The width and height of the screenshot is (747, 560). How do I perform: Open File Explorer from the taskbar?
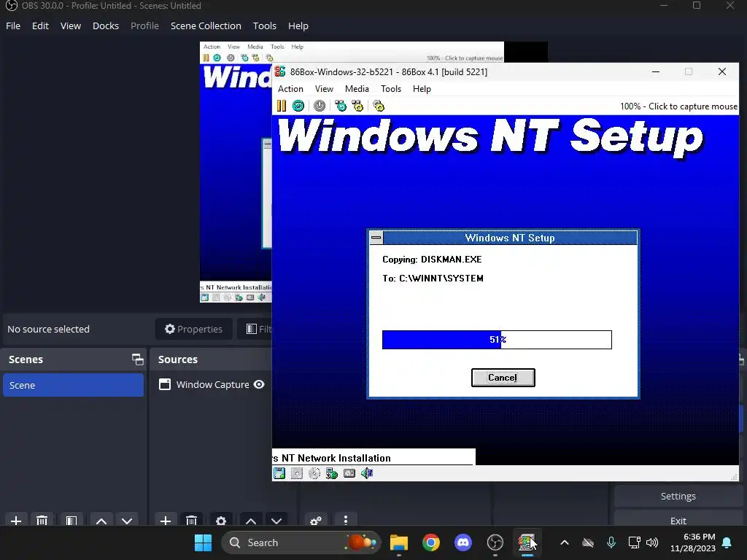tap(399, 542)
